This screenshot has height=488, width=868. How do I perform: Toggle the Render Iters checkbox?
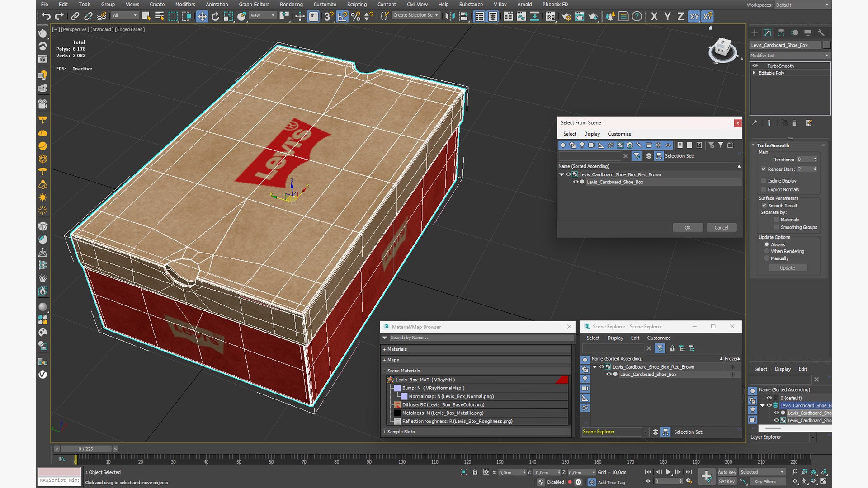coord(764,169)
